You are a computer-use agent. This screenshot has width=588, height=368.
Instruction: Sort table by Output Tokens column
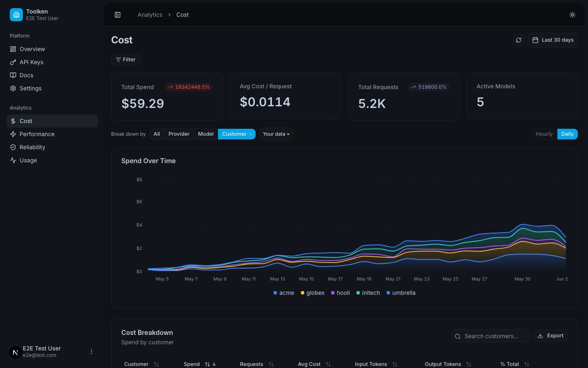[448, 364]
